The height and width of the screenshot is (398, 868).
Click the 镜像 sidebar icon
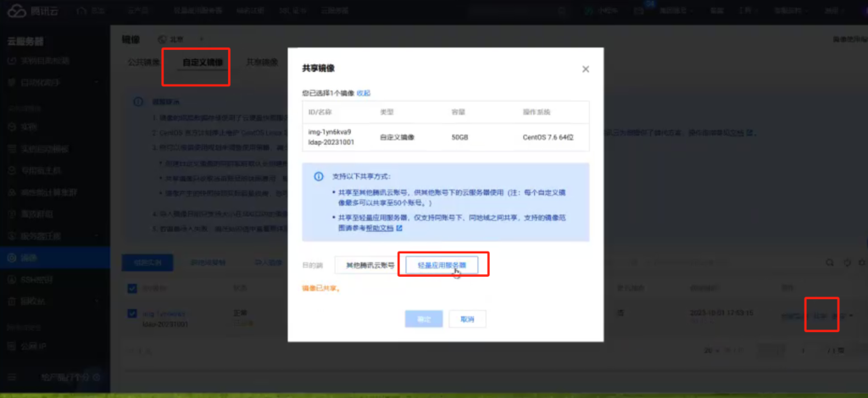click(12, 257)
